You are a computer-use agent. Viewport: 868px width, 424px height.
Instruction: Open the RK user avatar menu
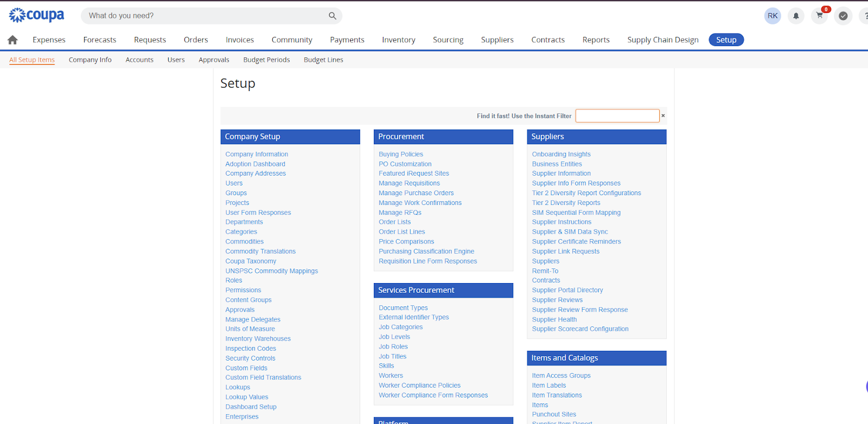[773, 16]
